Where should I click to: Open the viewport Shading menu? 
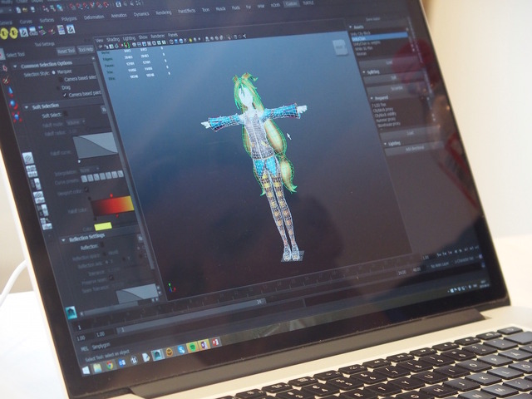pos(113,39)
